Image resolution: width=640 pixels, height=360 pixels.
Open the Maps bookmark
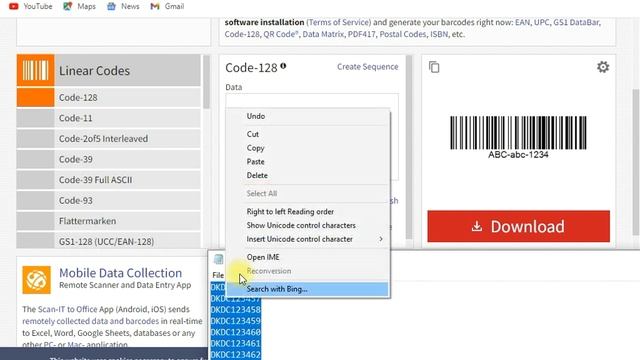click(x=80, y=7)
